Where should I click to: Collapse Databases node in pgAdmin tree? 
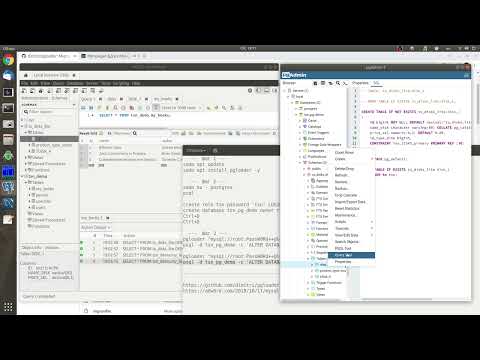coord(292,103)
